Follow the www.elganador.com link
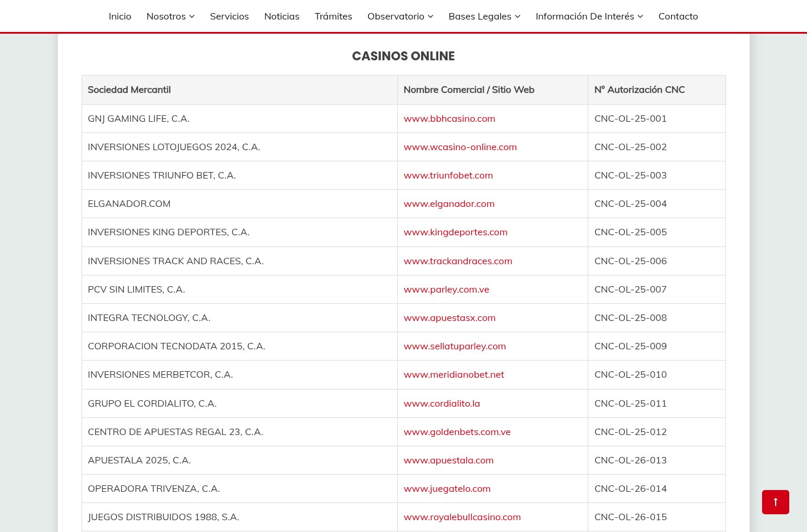This screenshot has width=807, height=532. 449,203
